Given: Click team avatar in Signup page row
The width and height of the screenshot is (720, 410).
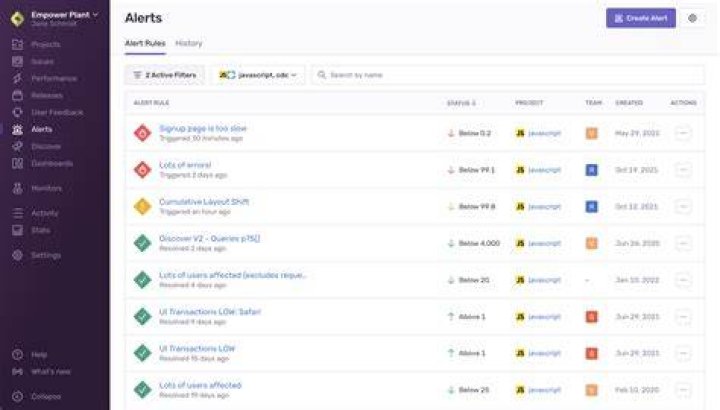Looking at the screenshot, I should [x=591, y=133].
